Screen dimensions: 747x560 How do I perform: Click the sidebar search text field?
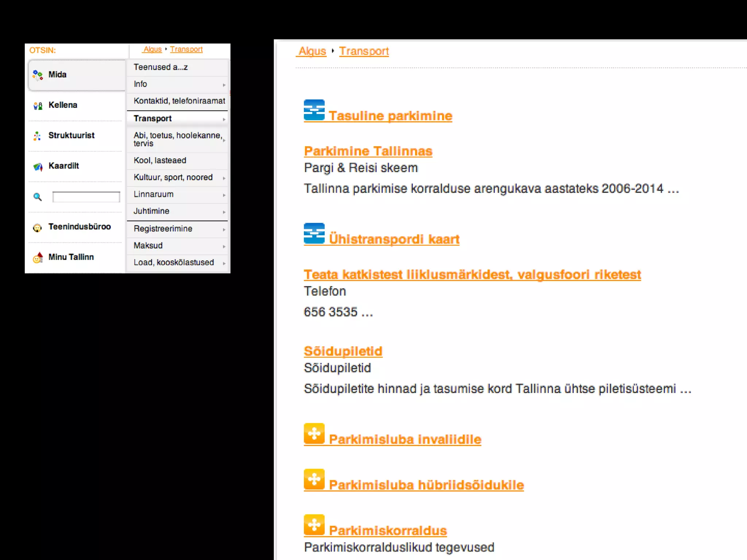coord(86,197)
